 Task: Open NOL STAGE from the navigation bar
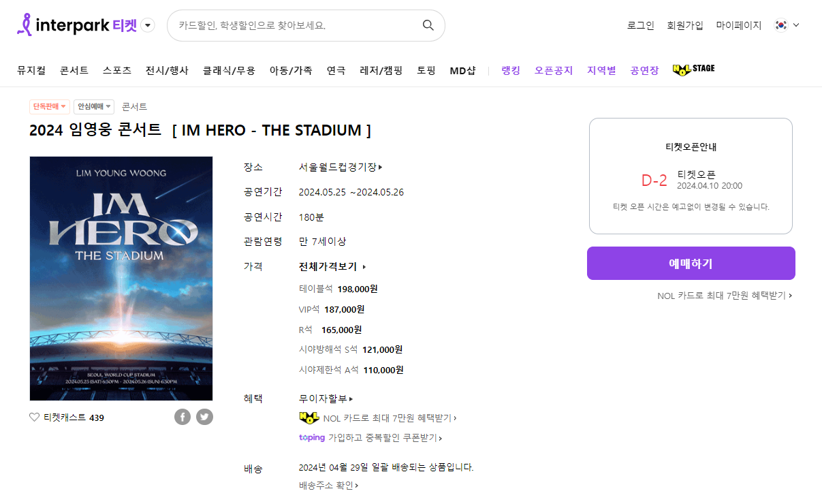coord(693,69)
